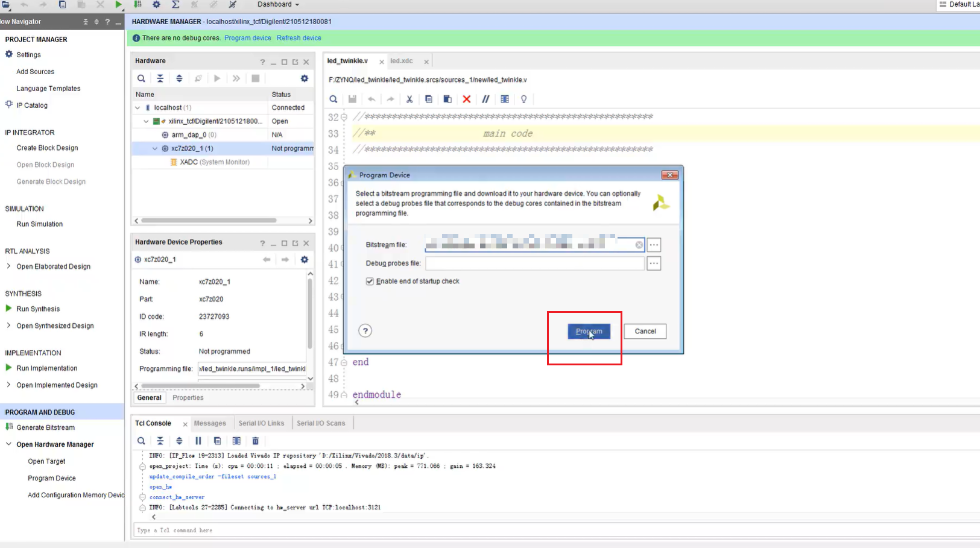Viewport: 980px width, 548px height.
Task: Toggle Enable end of startup check
Action: (x=370, y=282)
